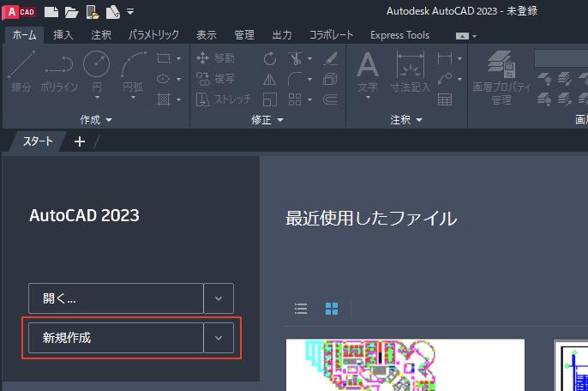Expand the 円弧 arc options arrow
This screenshot has height=391, width=588.
133,98
